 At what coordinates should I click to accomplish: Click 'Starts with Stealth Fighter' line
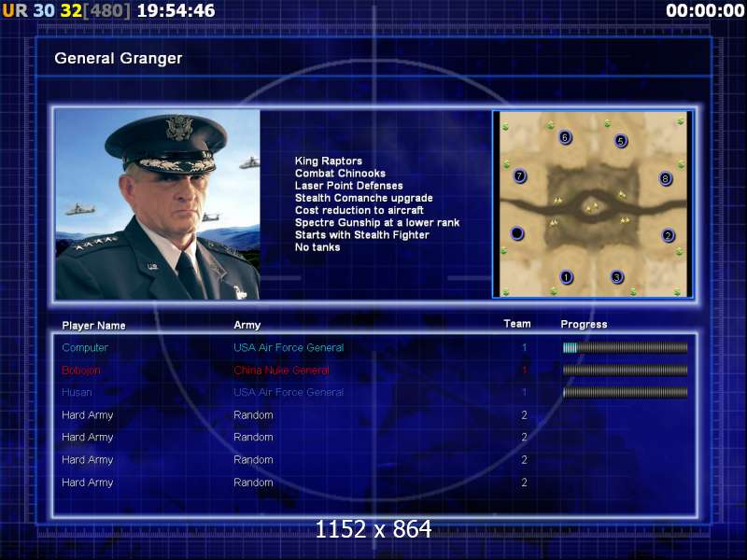pos(362,235)
